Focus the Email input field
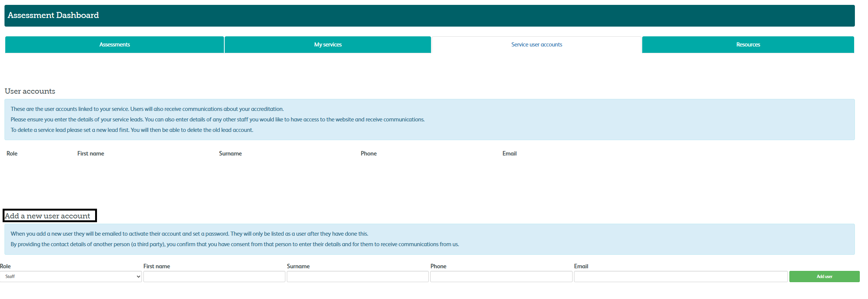Image resolution: width=868 pixels, height=299 pixels. (680, 277)
